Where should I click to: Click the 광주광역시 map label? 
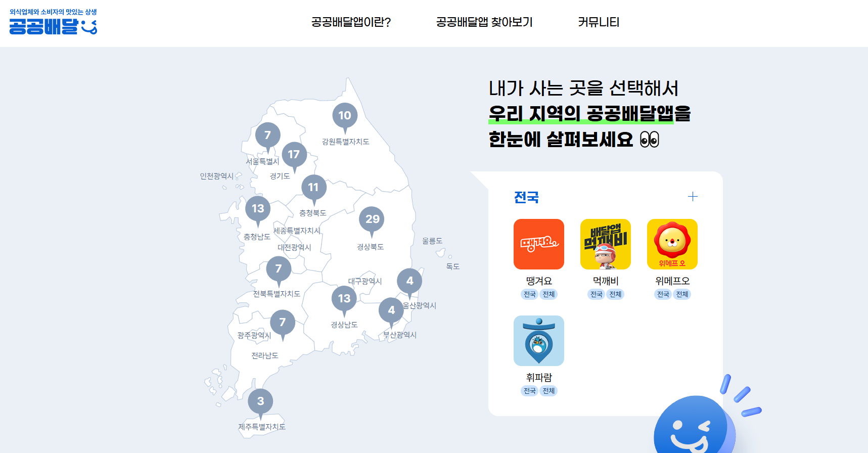(254, 335)
